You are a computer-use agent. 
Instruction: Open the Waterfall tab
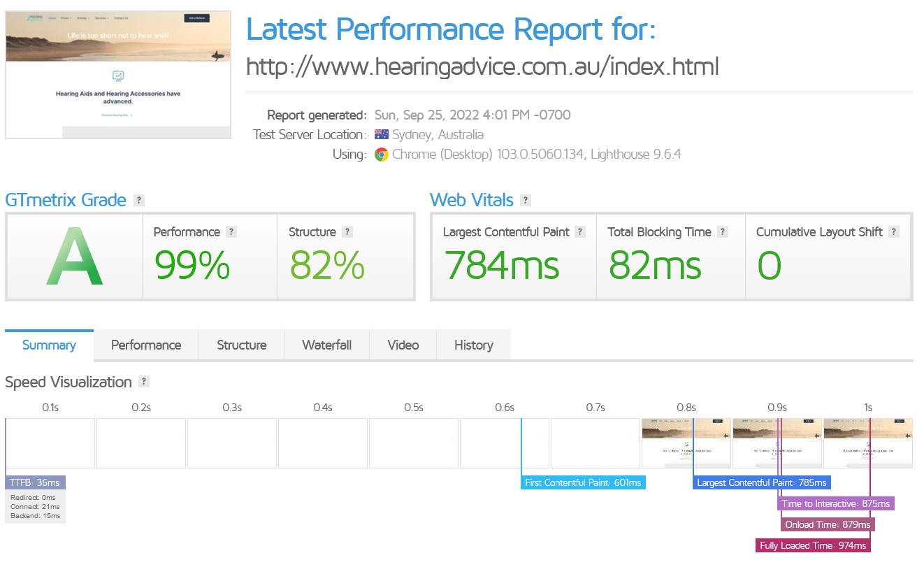pos(326,345)
